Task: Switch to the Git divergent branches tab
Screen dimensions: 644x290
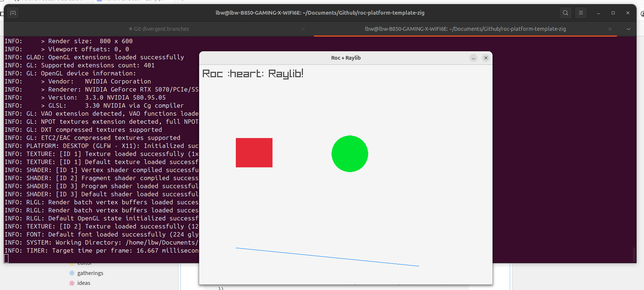Action: coord(159,29)
